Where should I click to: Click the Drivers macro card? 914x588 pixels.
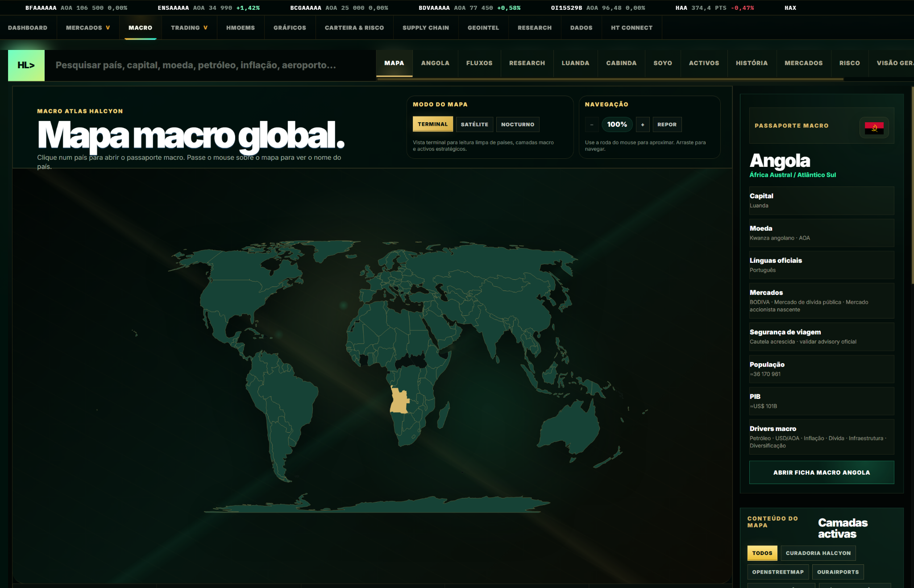[822, 437]
